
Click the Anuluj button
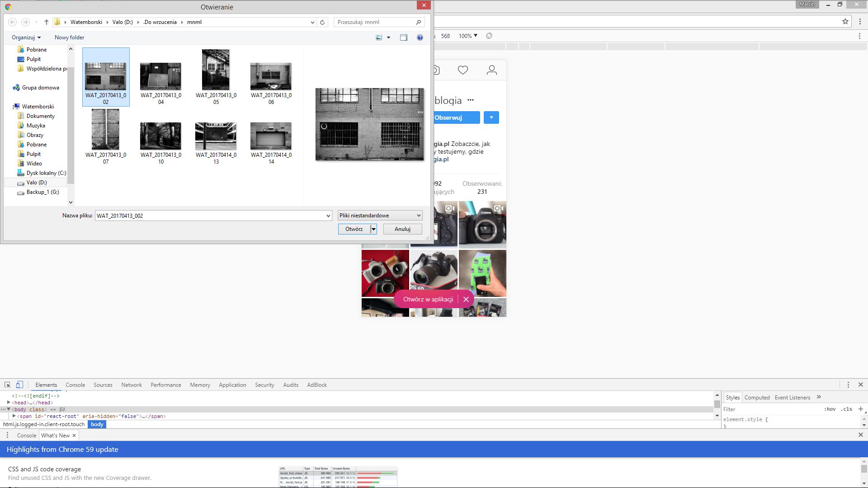(402, 229)
